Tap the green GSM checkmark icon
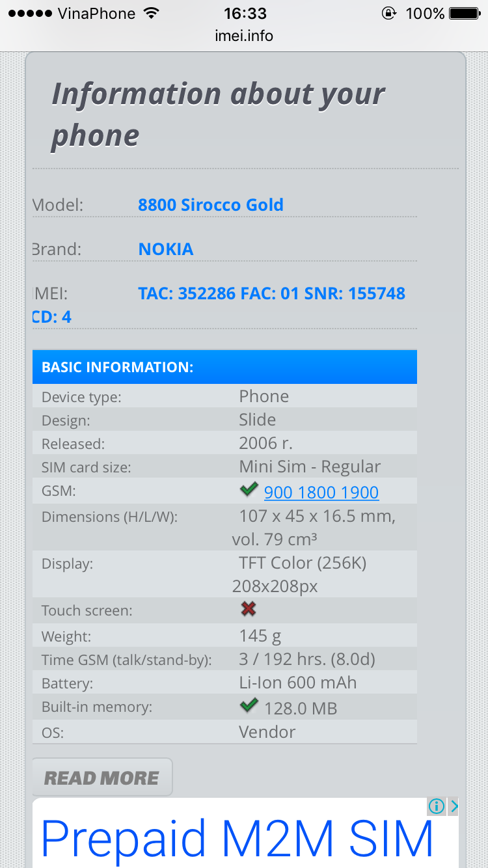 [249, 490]
